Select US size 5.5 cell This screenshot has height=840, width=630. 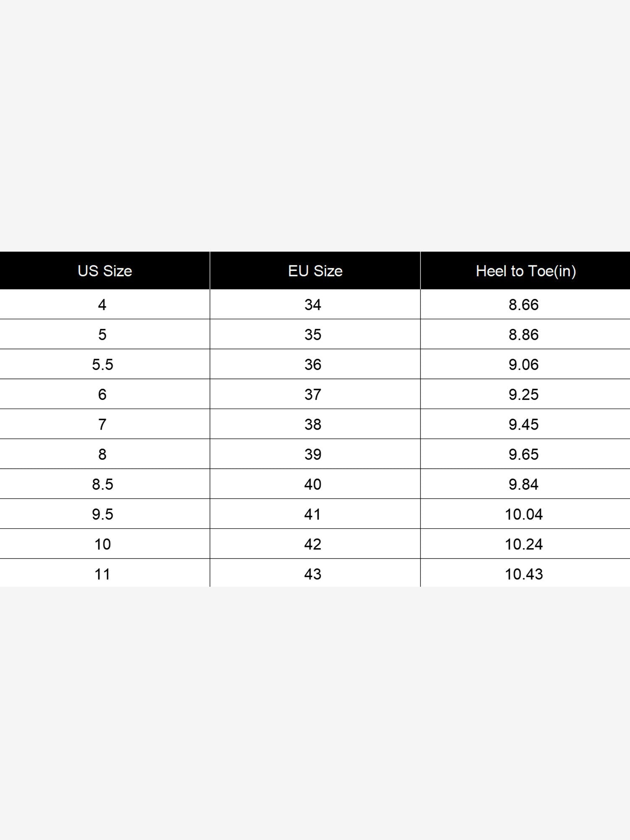click(x=105, y=364)
